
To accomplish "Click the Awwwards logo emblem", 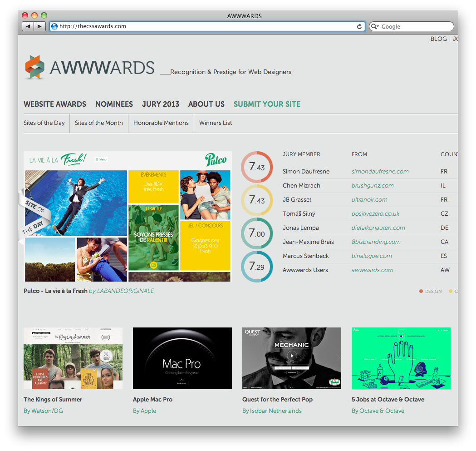I will coord(34,67).
